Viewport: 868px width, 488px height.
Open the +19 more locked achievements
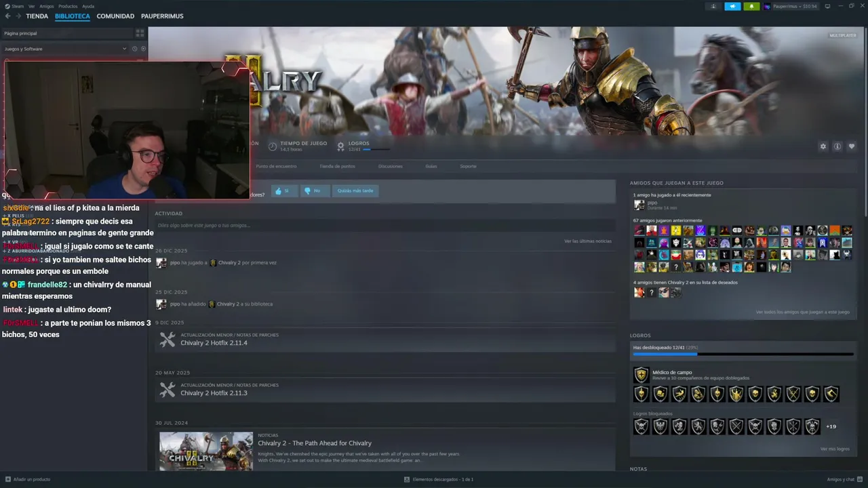point(831,426)
